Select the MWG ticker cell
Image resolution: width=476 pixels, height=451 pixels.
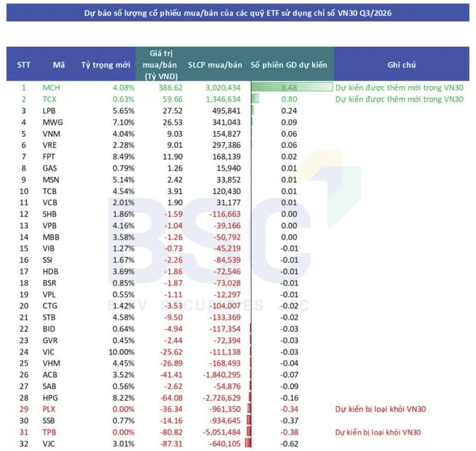[x=53, y=122]
